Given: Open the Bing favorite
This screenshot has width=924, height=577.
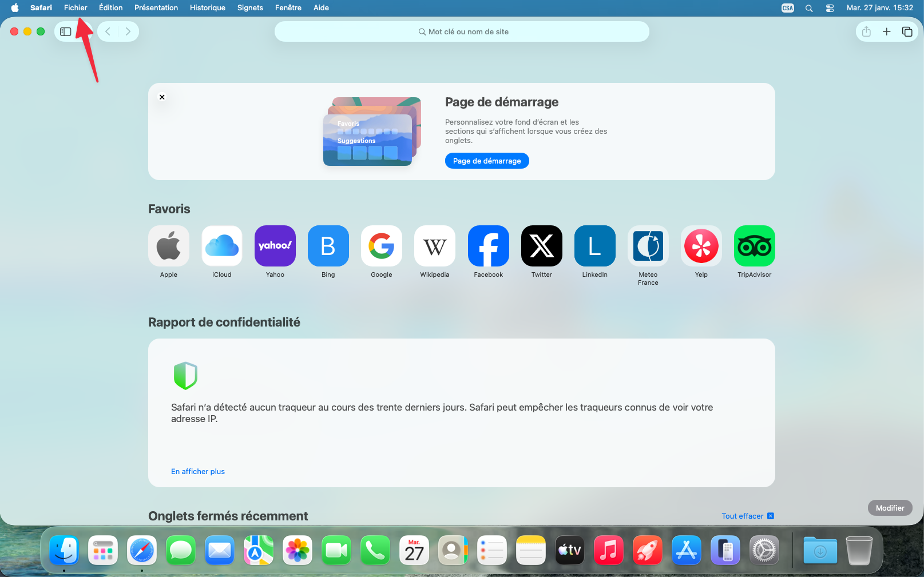Looking at the screenshot, I should pos(328,246).
